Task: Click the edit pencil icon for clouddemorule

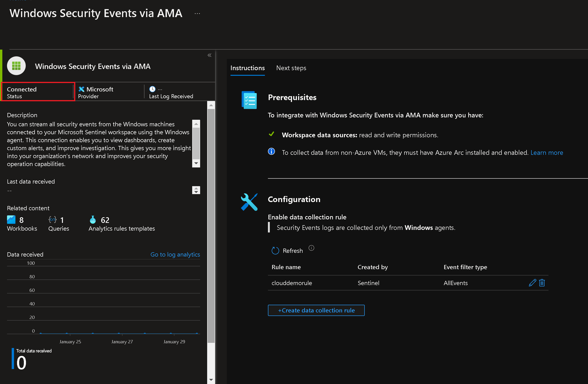Action: pos(532,283)
